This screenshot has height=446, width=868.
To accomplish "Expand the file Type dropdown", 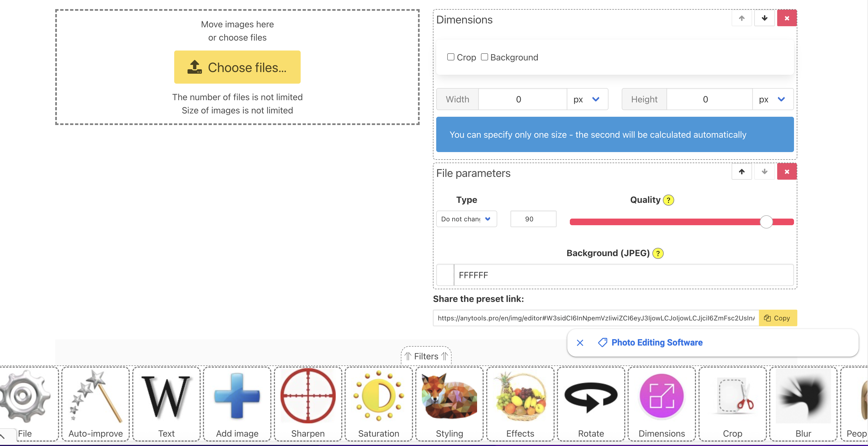I will point(466,219).
